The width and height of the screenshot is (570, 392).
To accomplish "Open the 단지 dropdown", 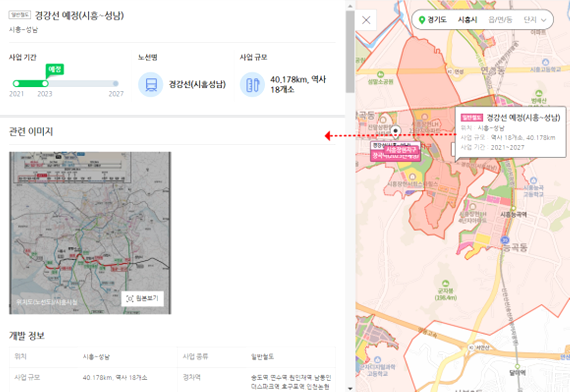I will (530, 20).
